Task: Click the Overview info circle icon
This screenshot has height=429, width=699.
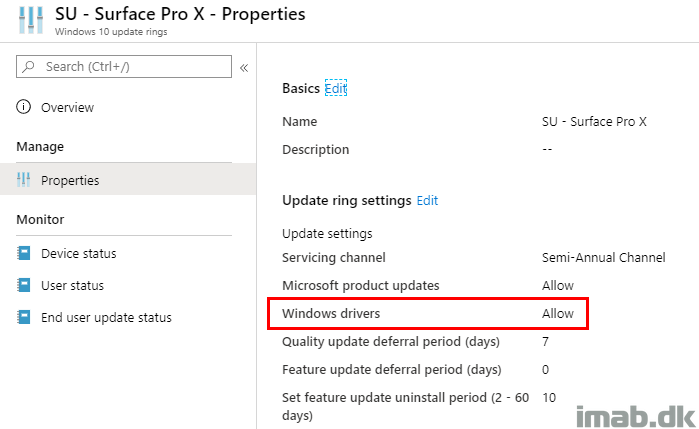Action: click(24, 107)
